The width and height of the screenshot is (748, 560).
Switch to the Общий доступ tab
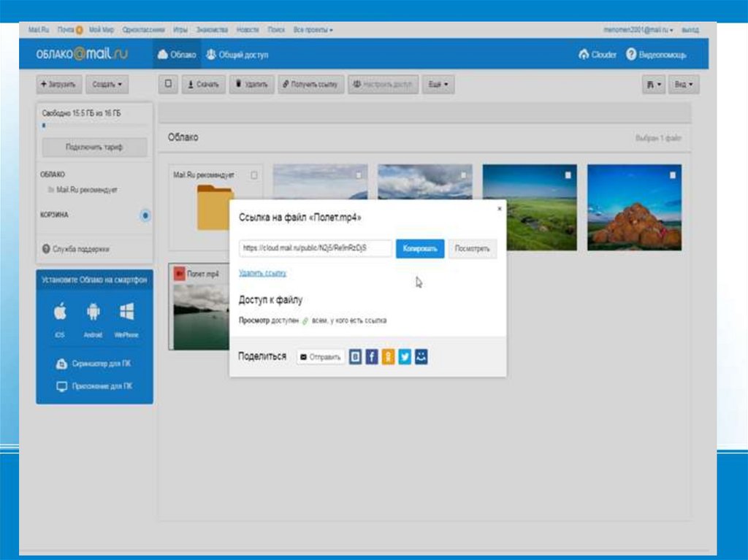(x=237, y=54)
